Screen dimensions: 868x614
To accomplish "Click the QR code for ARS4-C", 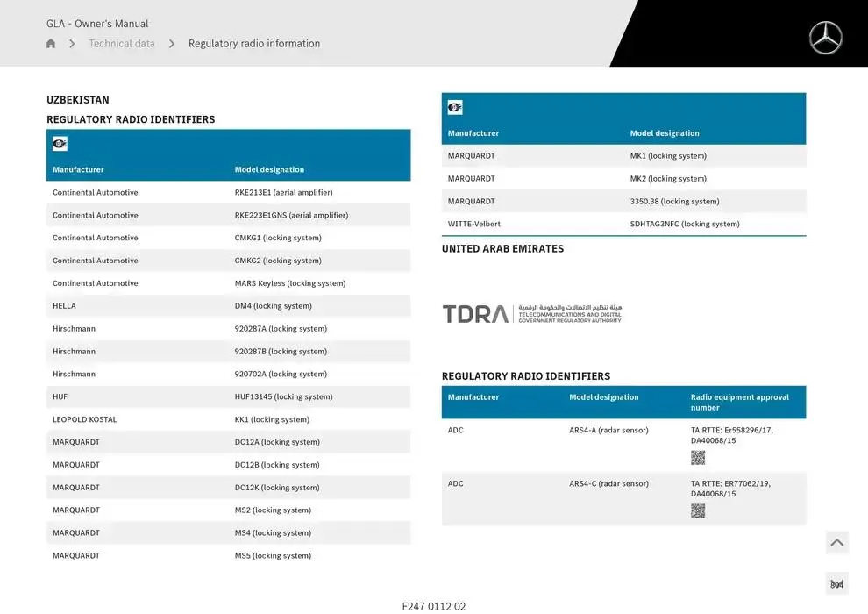I will (698, 511).
